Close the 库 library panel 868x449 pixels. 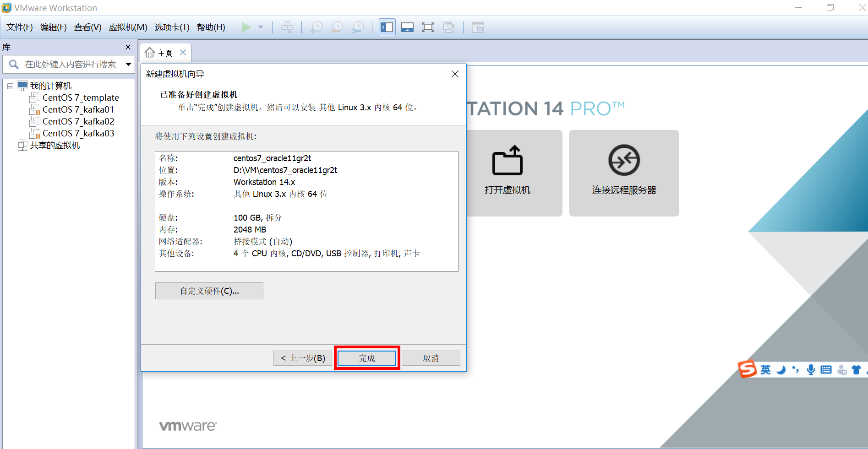pos(128,47)
